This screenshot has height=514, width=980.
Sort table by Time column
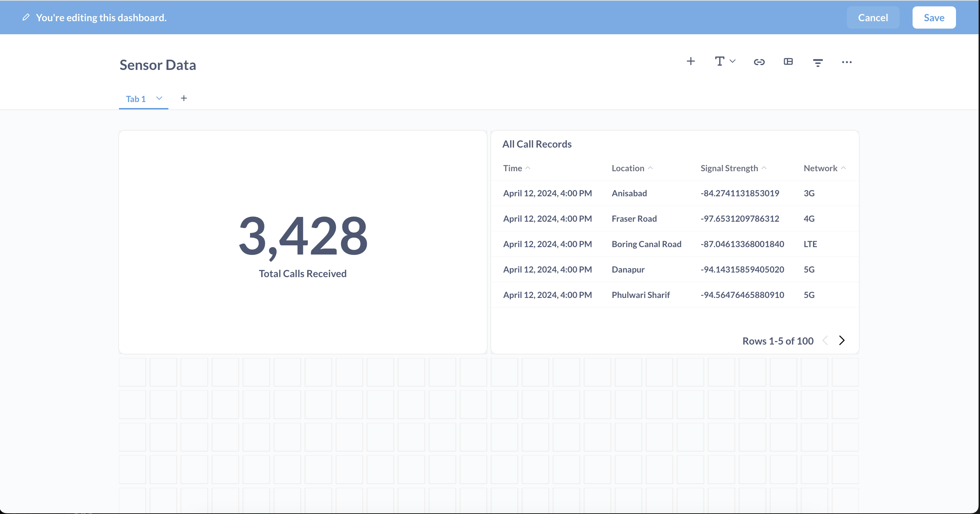pyautogui.click(x=513, y=168)
